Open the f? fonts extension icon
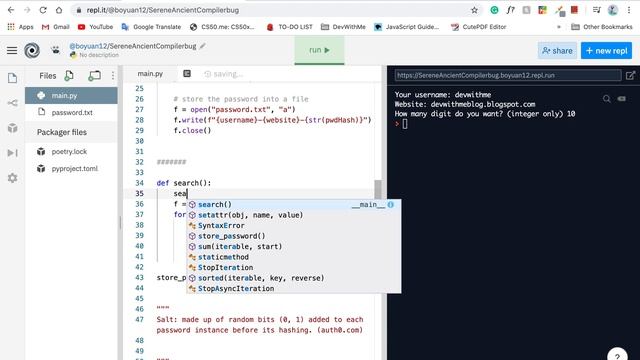This screenshot has height=360, width=640. pos(510,10)
